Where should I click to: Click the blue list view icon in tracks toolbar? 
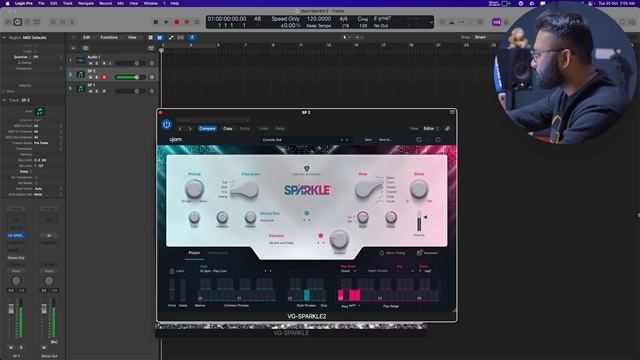[x=160, y=38]
